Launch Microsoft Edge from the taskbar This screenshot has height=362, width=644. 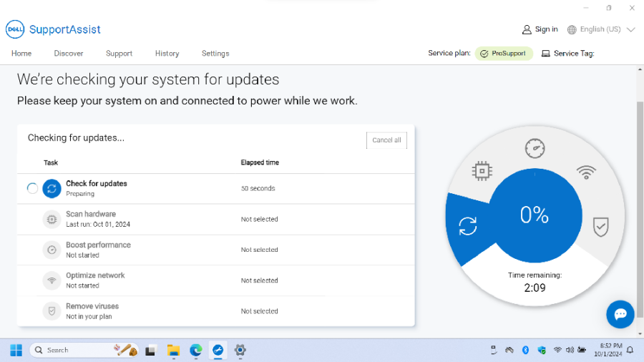pyautogui.click(x=196, y=350)
